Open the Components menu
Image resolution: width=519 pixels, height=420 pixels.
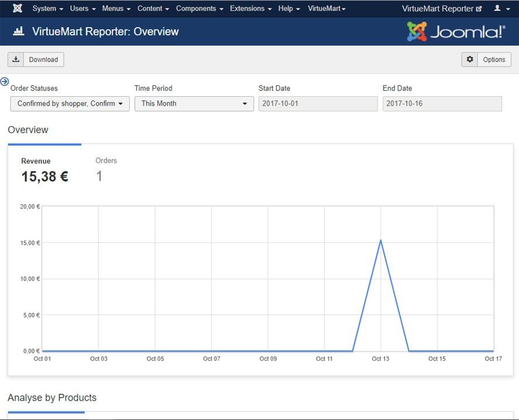pos(199,8)
